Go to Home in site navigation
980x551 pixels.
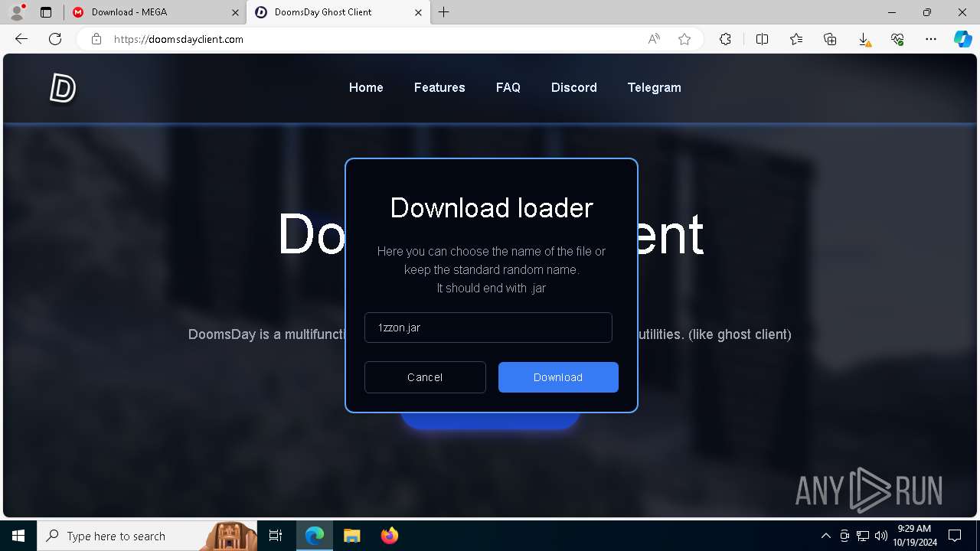click(x=366, y=88)
